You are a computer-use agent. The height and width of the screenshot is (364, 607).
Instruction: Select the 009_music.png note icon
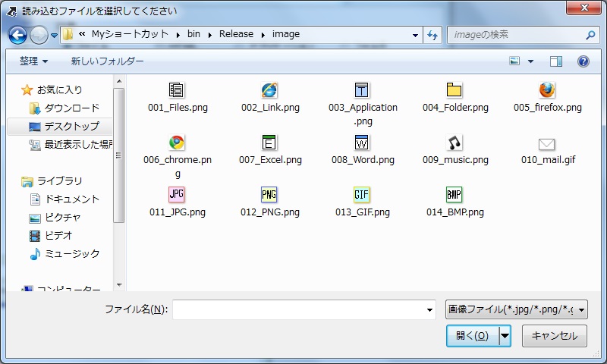click(x=454, y=143)
